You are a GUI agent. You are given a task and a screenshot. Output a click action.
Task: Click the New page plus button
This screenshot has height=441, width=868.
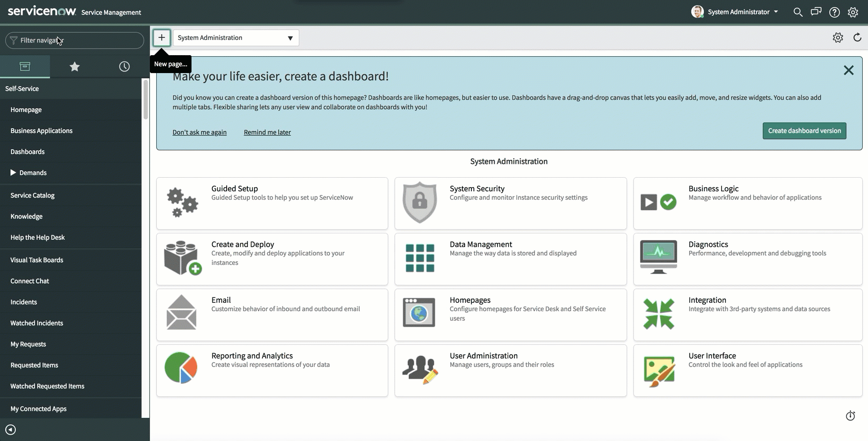(x=162, y=37)
